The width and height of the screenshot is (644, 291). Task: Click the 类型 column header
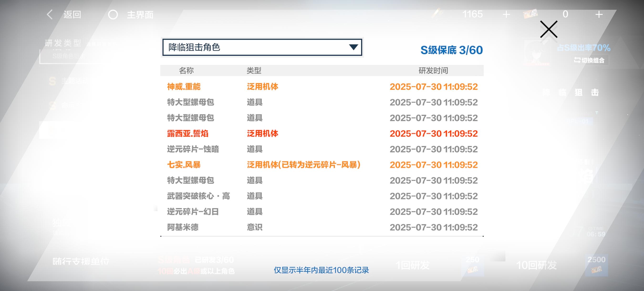coord(254,71)
